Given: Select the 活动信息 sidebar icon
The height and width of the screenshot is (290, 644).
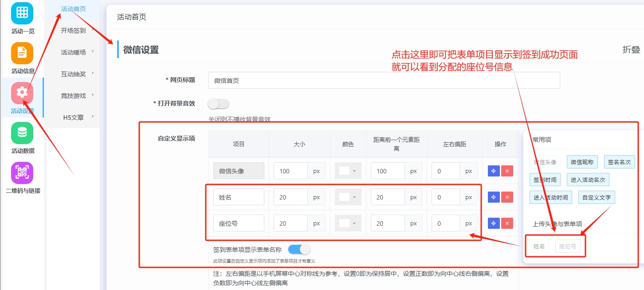Looking at the screenshot, I should tap(23, 54).
